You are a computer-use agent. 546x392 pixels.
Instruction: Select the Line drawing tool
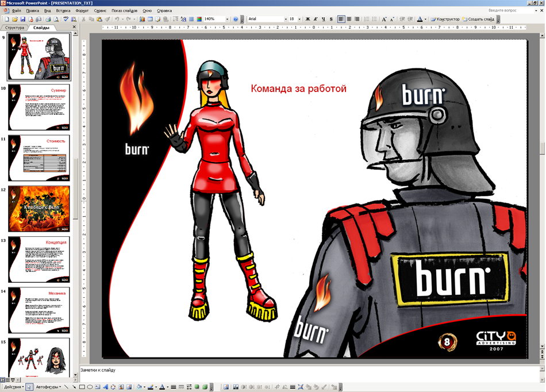click(x=66, y=387)
